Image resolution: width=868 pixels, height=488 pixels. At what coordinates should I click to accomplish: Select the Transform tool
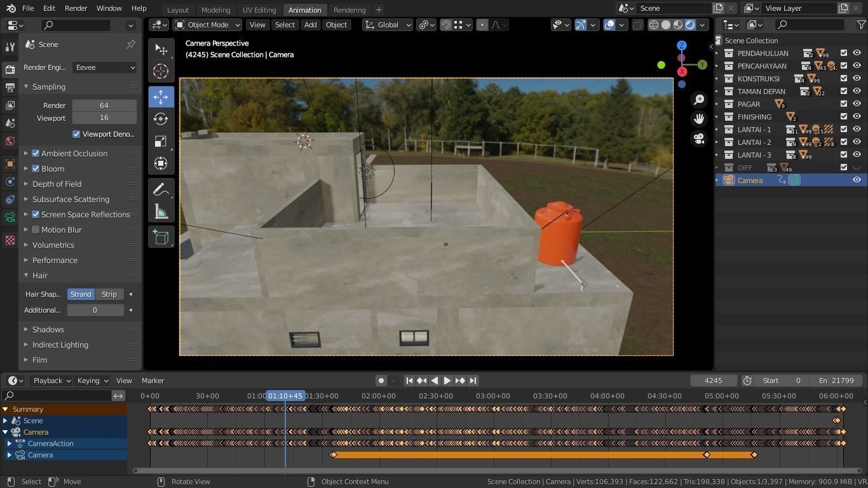pos(161,163)
